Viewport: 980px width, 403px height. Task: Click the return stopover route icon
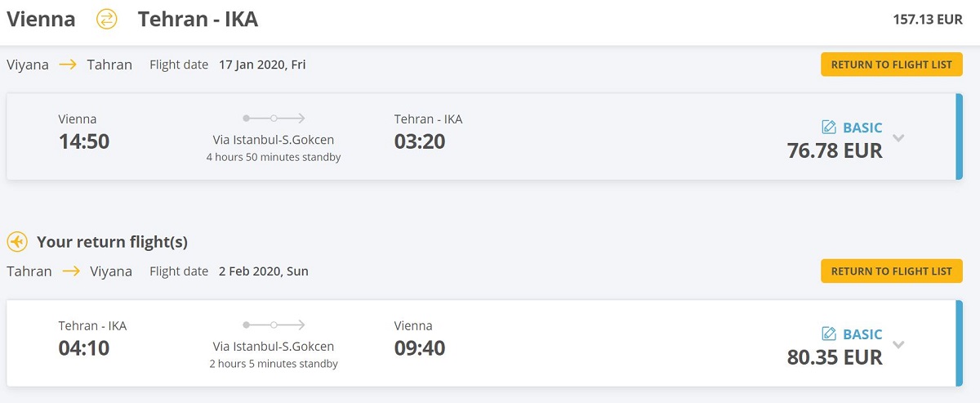coord(274,325)
